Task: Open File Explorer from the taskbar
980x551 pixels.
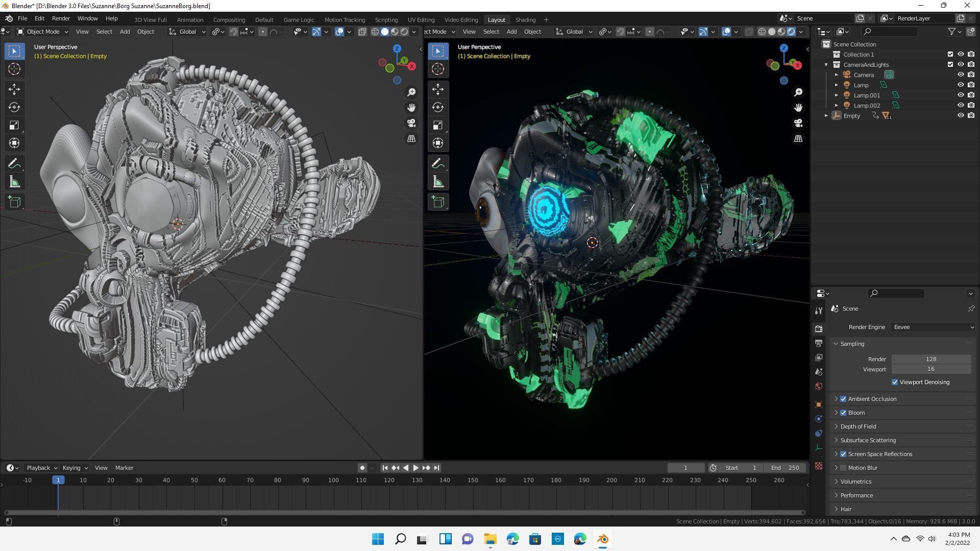Action: tap(490, 539)
